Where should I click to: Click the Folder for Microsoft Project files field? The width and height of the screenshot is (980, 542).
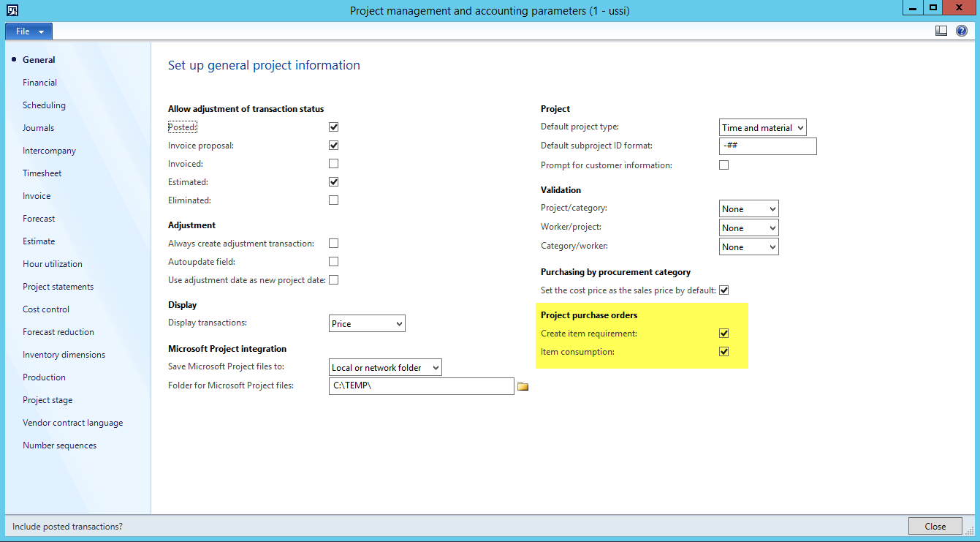[x=421, y=386]
